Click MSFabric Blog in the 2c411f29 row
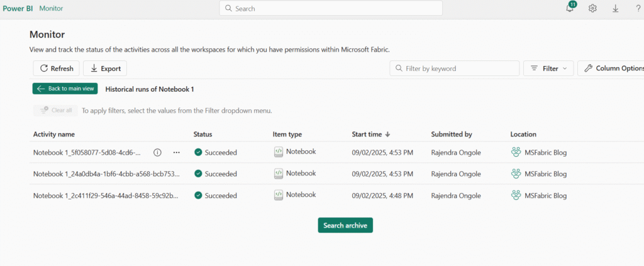The image size is (644, 266). pos(545,196)
